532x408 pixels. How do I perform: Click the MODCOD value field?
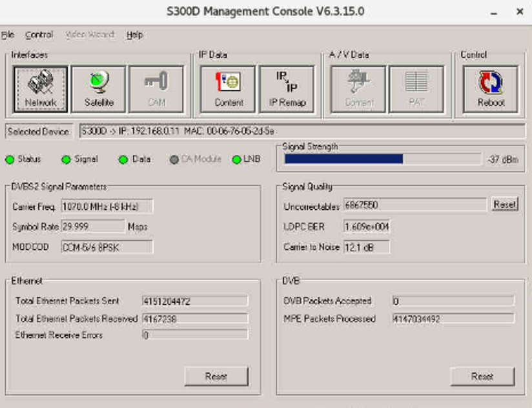107,247
